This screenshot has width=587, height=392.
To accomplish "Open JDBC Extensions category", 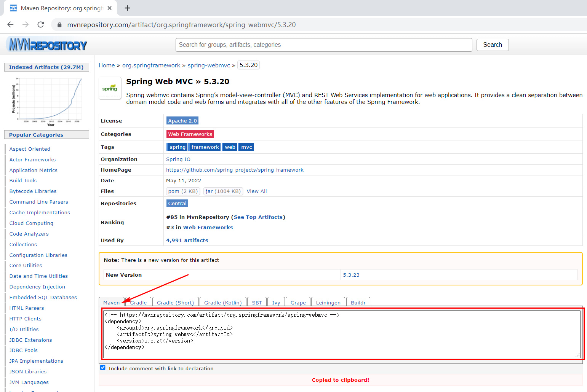I will click(30, 340).
